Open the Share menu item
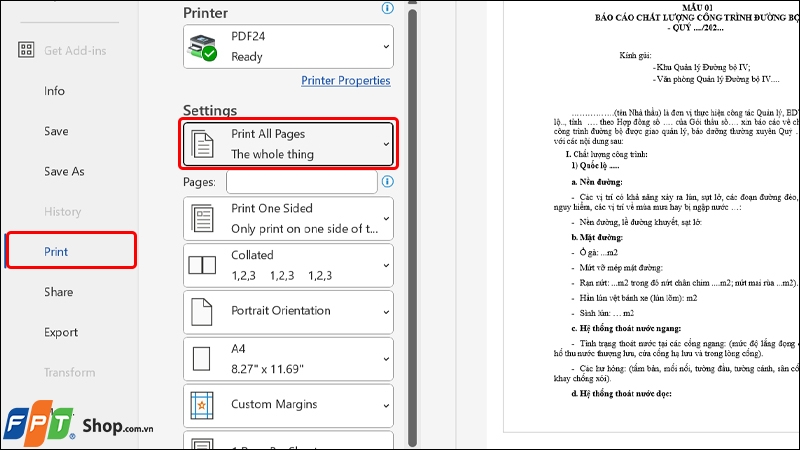The image size is (800, 450). pyautogui.click(x=59, y=292)
